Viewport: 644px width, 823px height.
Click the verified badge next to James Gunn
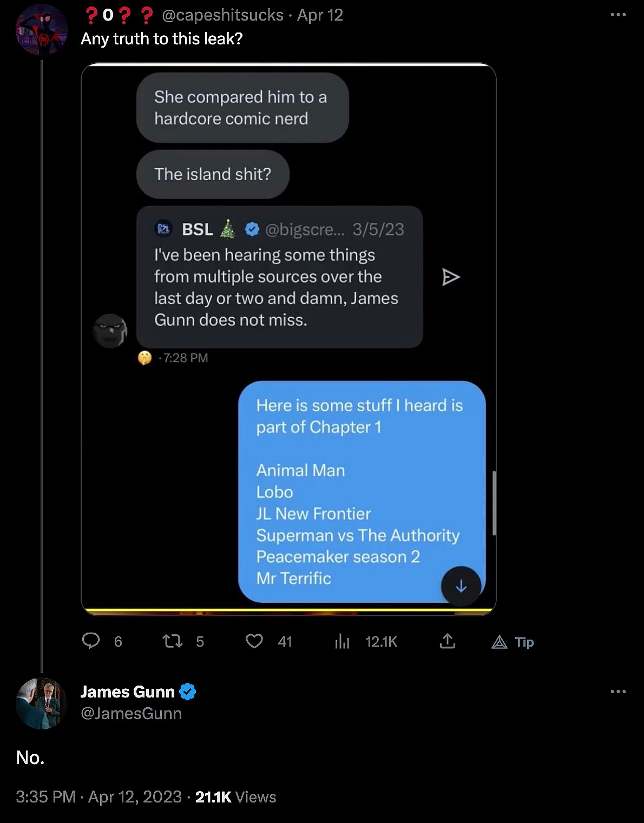click(x=188, y=692)
